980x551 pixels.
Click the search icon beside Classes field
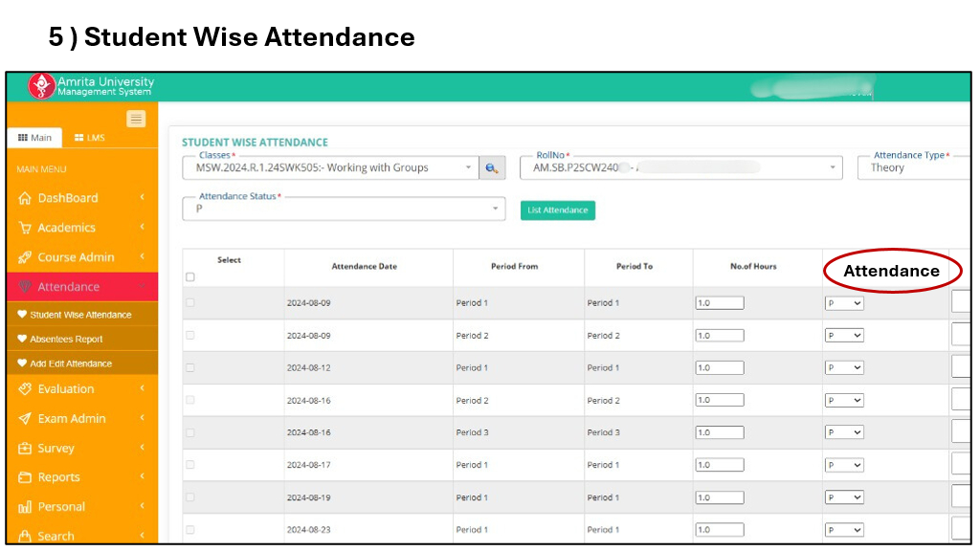pyautogui.click(x=492, y=167)
